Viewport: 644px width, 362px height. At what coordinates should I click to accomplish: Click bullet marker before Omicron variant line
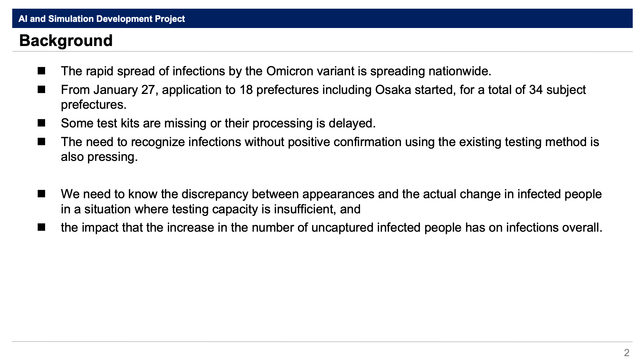point(41,71)
